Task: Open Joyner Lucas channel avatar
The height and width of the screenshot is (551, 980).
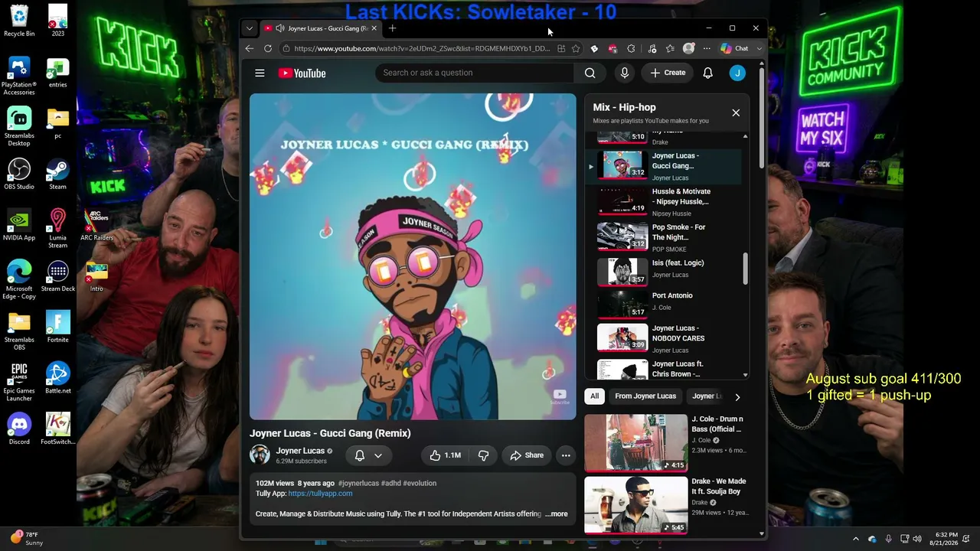Action: coord(260,455)
